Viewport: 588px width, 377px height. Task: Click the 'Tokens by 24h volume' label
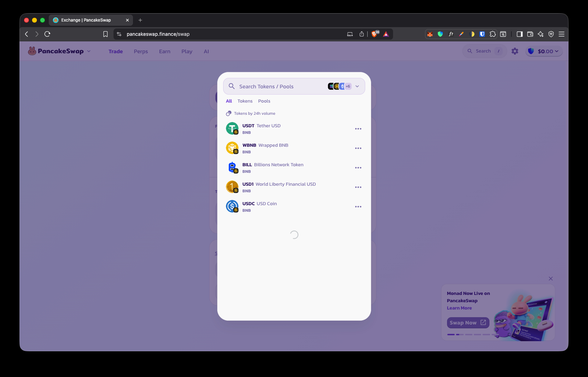254,113
